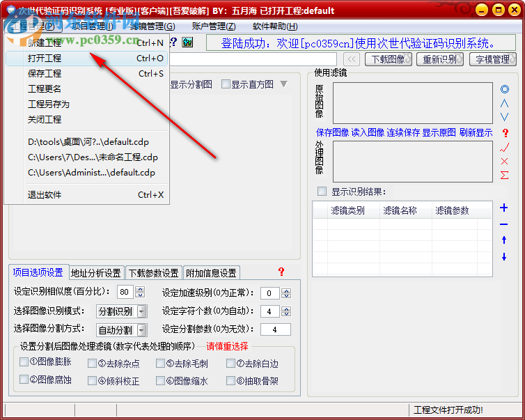Adjust the 加速级别 spinner arrows
The height and width of the screenshot is (420, 525).
pos(286,293)
